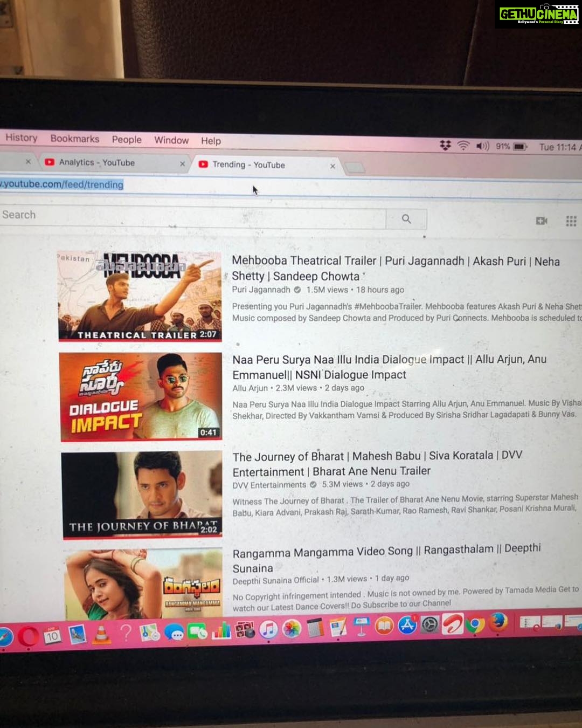Open iTunes from the dock
Image resolution: width=582 pixels, height=728 pixels.
click(x=268, y=629)
